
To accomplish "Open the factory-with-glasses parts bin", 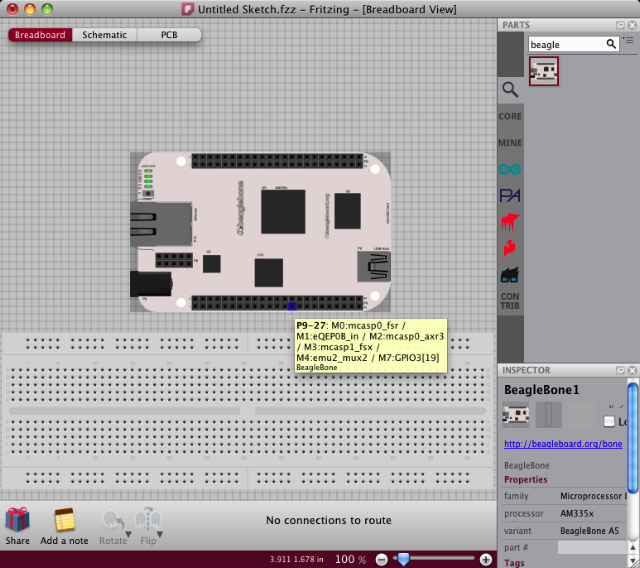I will click(x=510, y=275).
